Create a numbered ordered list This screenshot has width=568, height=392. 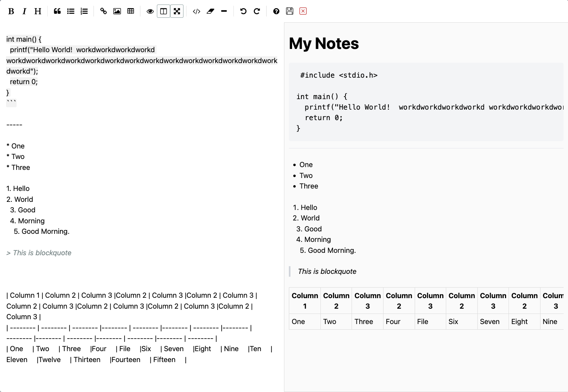[84, 11]
